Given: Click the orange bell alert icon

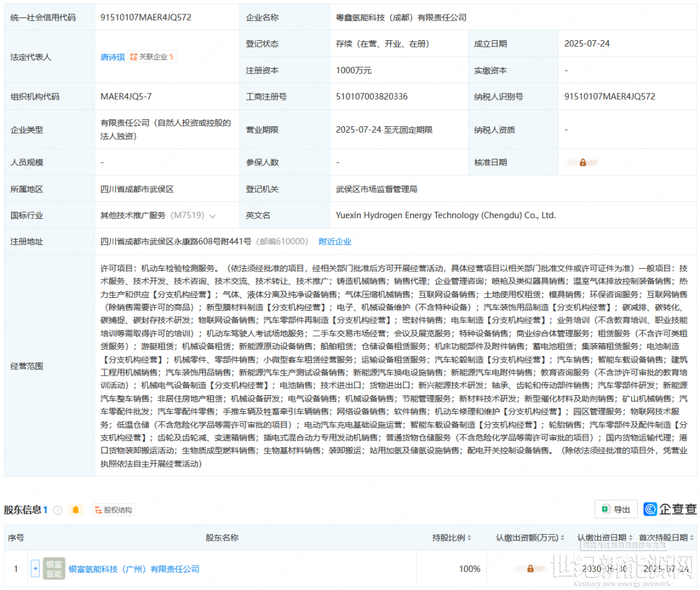Looking at the screenshot, I should tap(76, 510).
